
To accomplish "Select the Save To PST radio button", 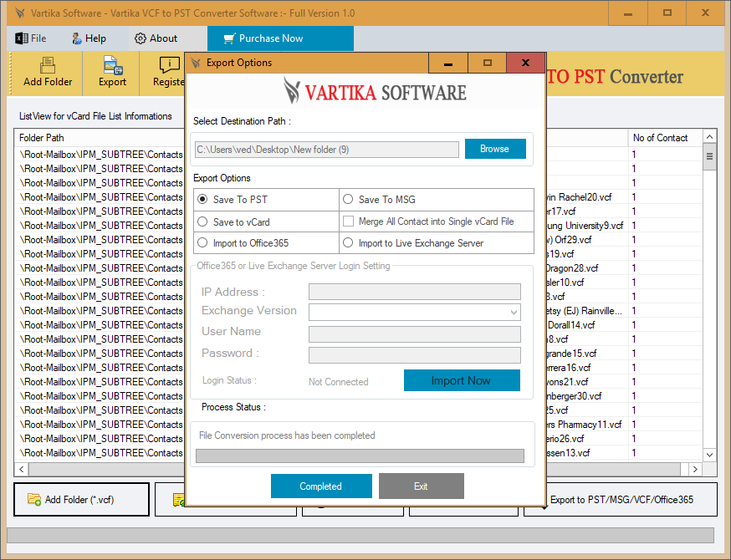I will [x=202, y=199].
